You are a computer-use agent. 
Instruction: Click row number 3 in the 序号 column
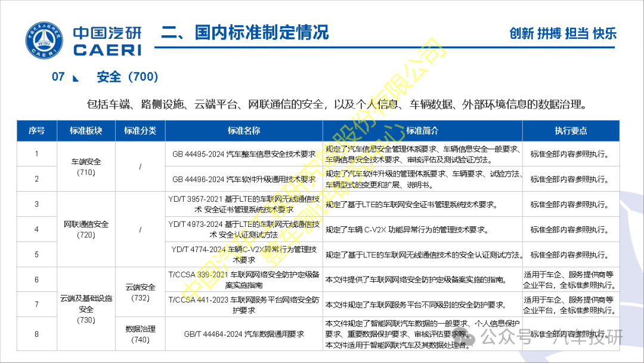tap(36, 204)
